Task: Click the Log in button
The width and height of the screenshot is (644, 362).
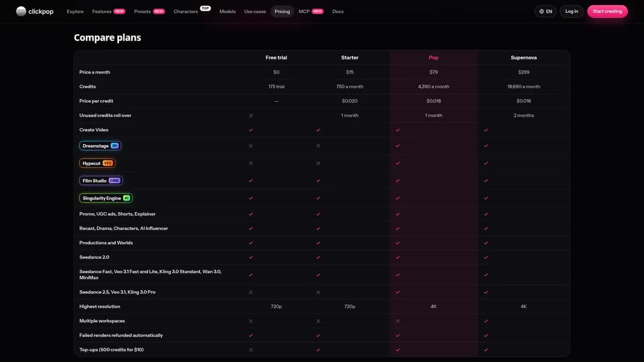Action: (572, 11)
